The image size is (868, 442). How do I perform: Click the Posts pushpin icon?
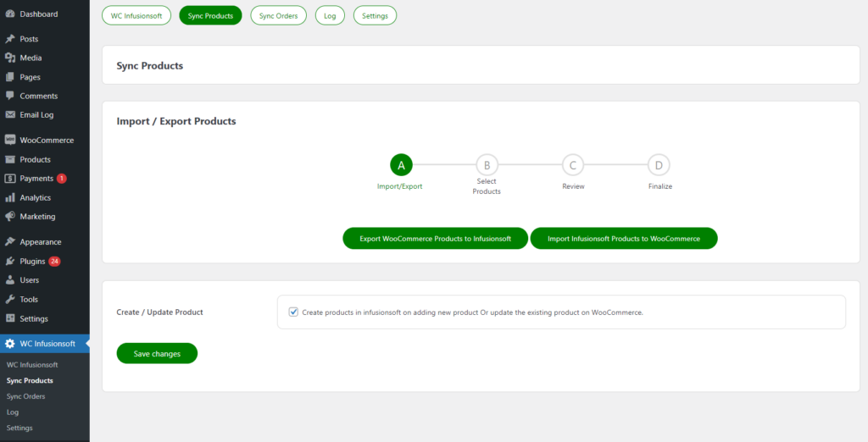pos(10,39)
